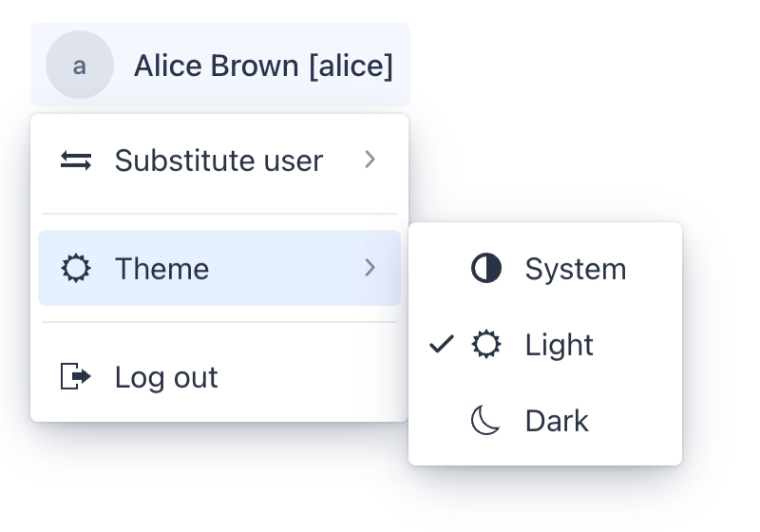Click the sun icon beside Theme

(76, 269)
